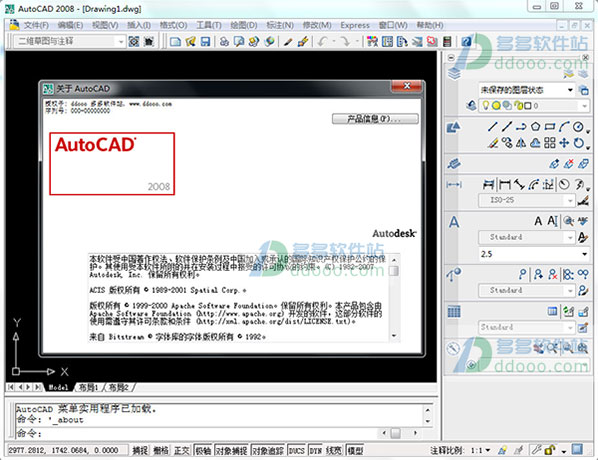This screenshot has height=460, width=598.
Task: Select the Move tool icon
Action: tap(564, 143)
